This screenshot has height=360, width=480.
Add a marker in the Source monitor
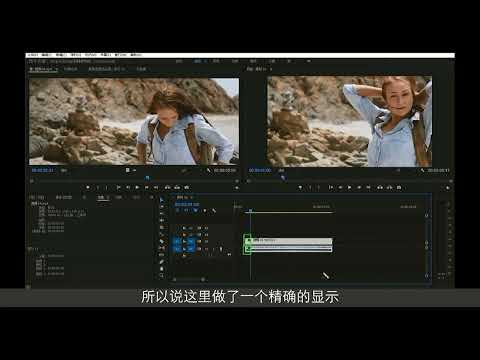[88, 188]
